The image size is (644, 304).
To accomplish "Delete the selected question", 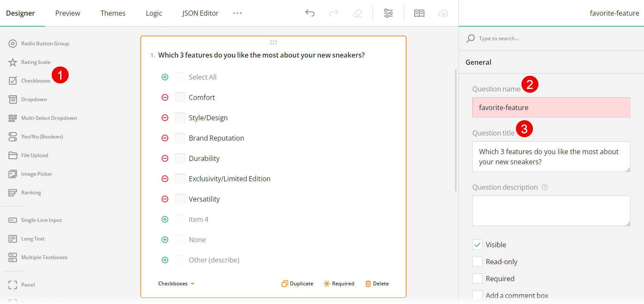I will tap(376, 283).
